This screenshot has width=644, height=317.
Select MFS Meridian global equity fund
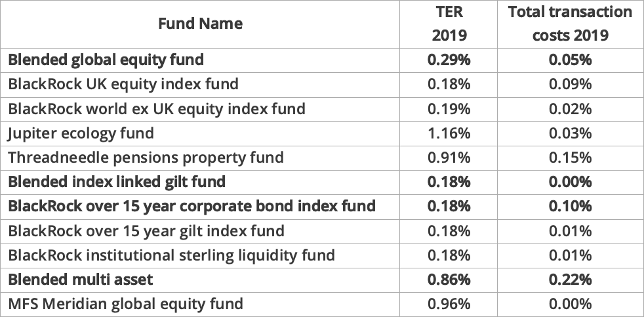pyautogui.click(x=125, y=304)
